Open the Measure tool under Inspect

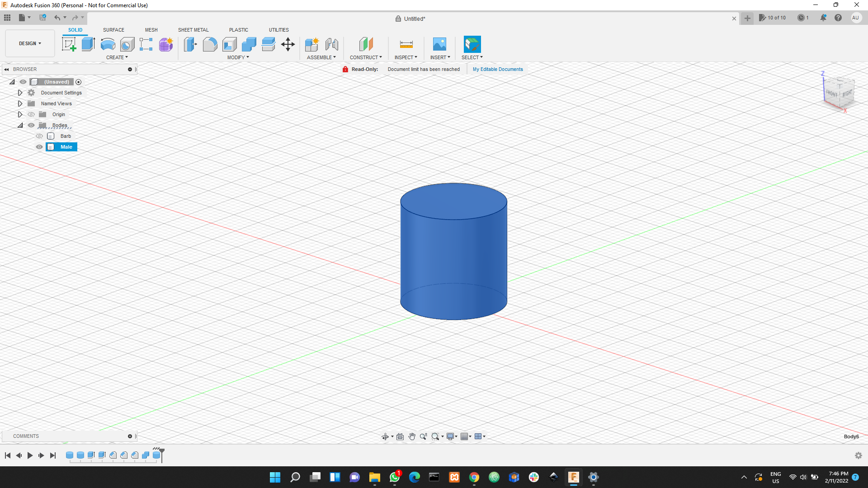(406, 44)
